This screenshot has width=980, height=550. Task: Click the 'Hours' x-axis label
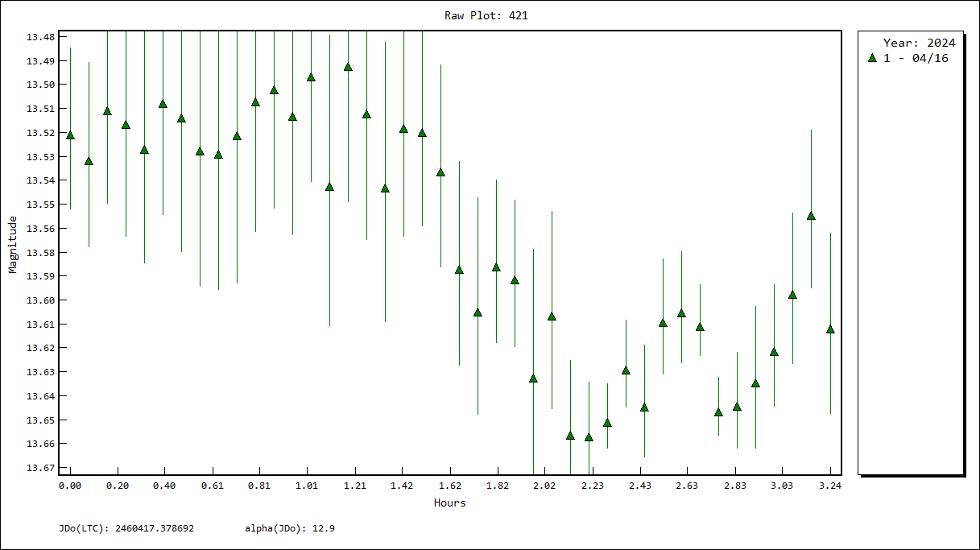tap(449, 503)
